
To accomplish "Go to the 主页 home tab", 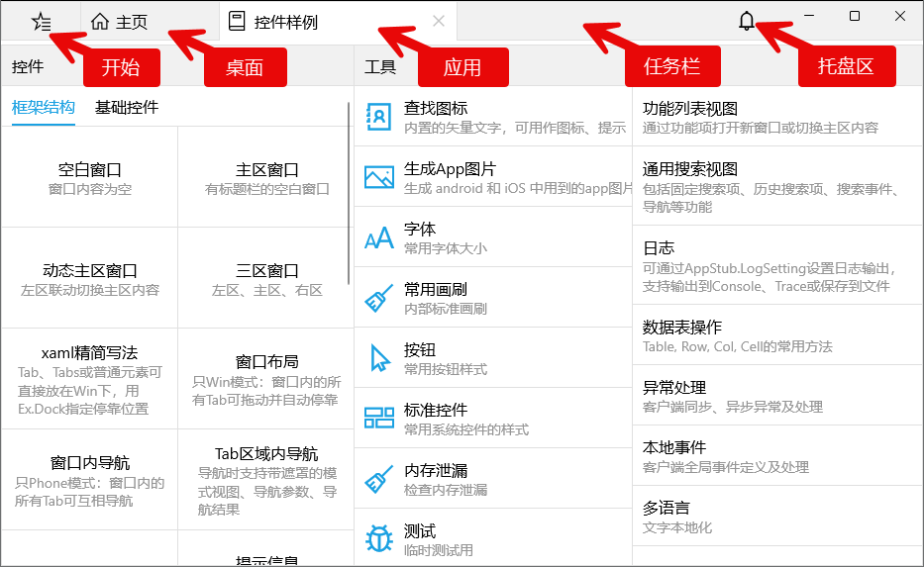I will 121,22.
